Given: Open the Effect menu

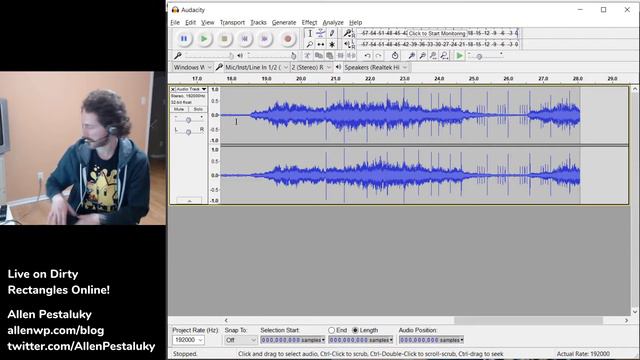Looking at the screenshot, I should [309, 22].
